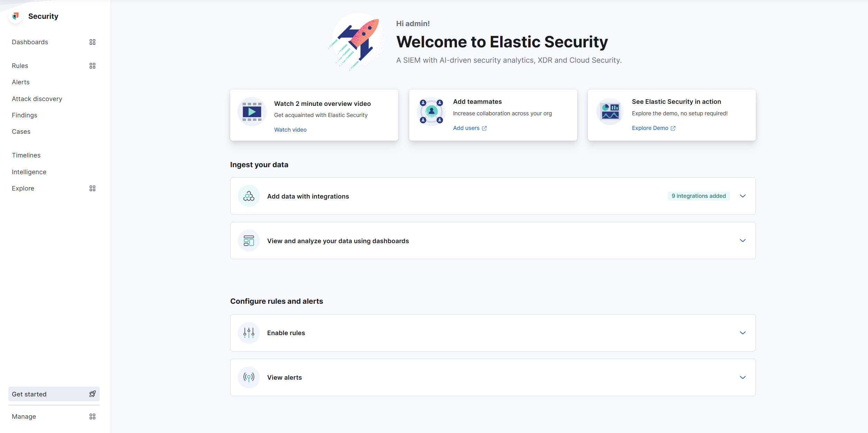Open Dashboards in the sidebar

coord(30,42)
